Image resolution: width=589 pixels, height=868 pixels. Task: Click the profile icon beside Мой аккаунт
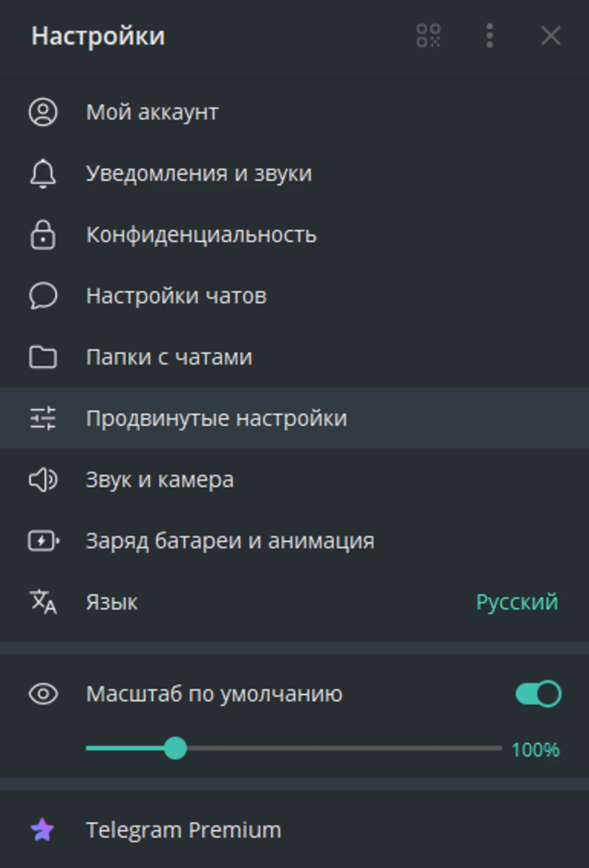(43, 112)
